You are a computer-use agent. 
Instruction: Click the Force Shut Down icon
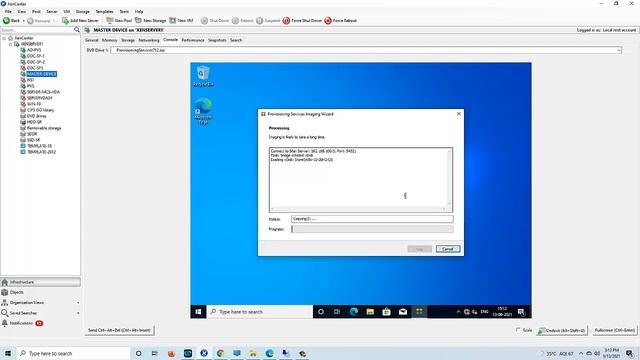pyautogui.click(x=286, y=20)
